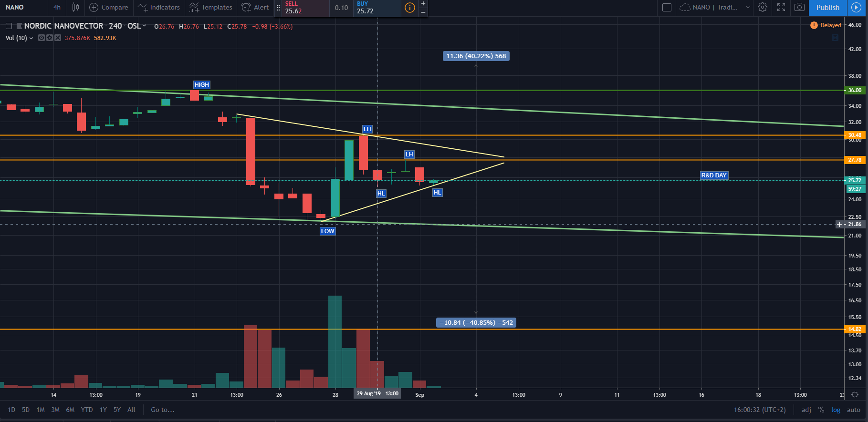Toggle adj price adjustment

806,410
